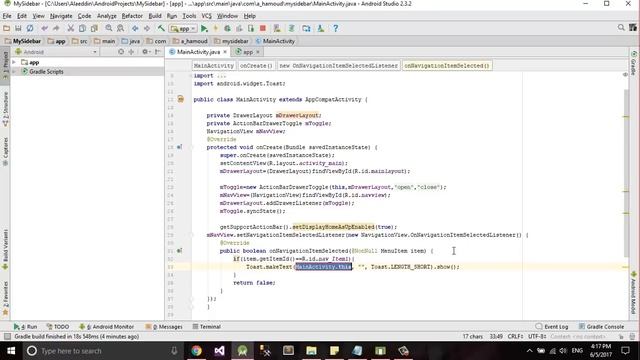Hide the project panel with the hide icon
Image resolution: width=640 pixels, height=360 pixels.
158,52
